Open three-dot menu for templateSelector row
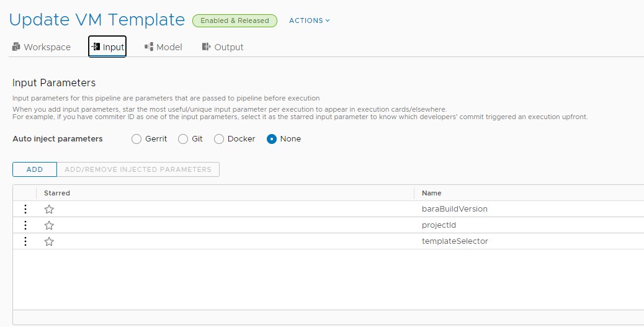The height and width of the screenshot is (327, 644). tap(25, 241)
